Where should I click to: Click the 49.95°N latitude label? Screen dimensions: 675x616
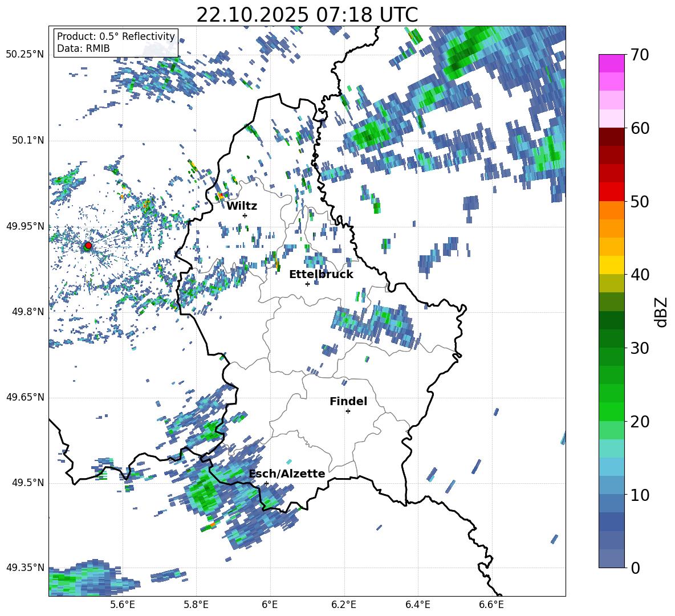click(x=25, y=226)
